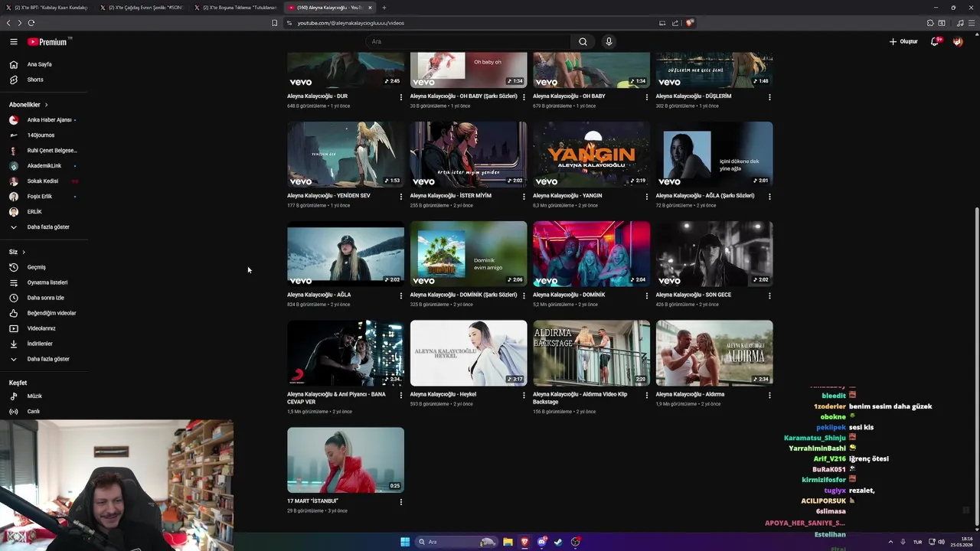
Task: Switch to X'te Çağdaş Evren Şenlik tab
Action: [144, 8]
